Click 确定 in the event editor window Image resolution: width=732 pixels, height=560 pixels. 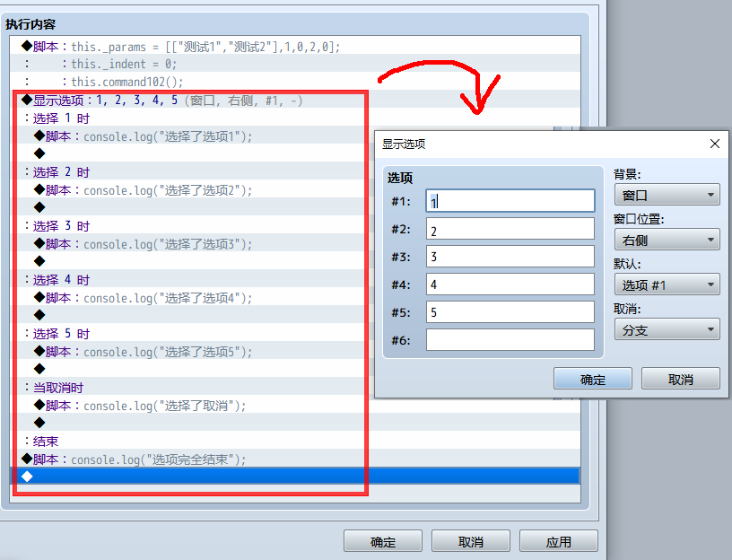pos(383,541)
